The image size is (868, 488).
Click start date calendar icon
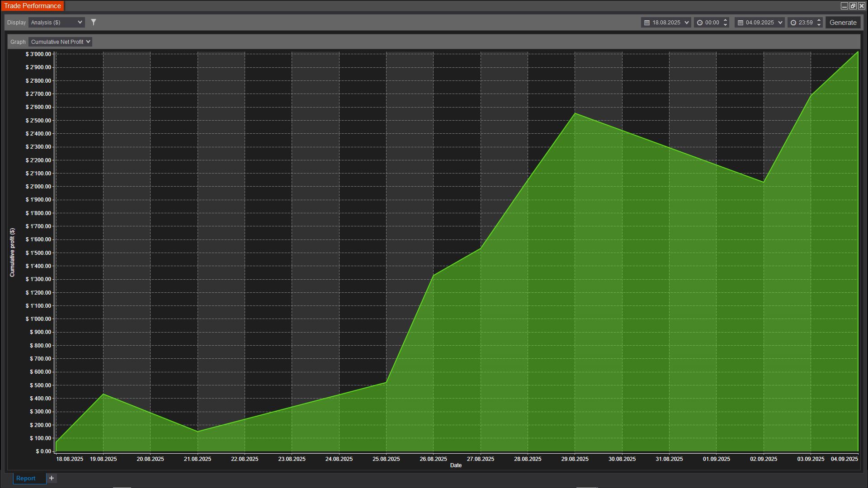(647, 23)
